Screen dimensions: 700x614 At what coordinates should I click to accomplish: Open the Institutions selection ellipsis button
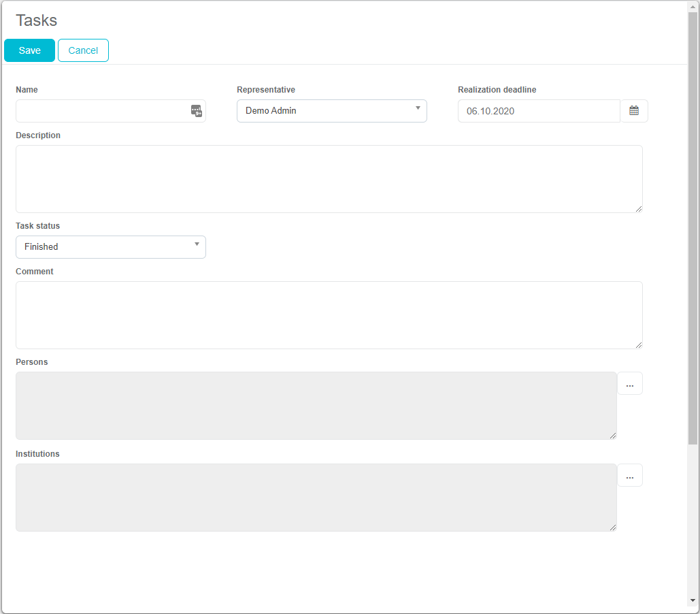coord(629,476)
